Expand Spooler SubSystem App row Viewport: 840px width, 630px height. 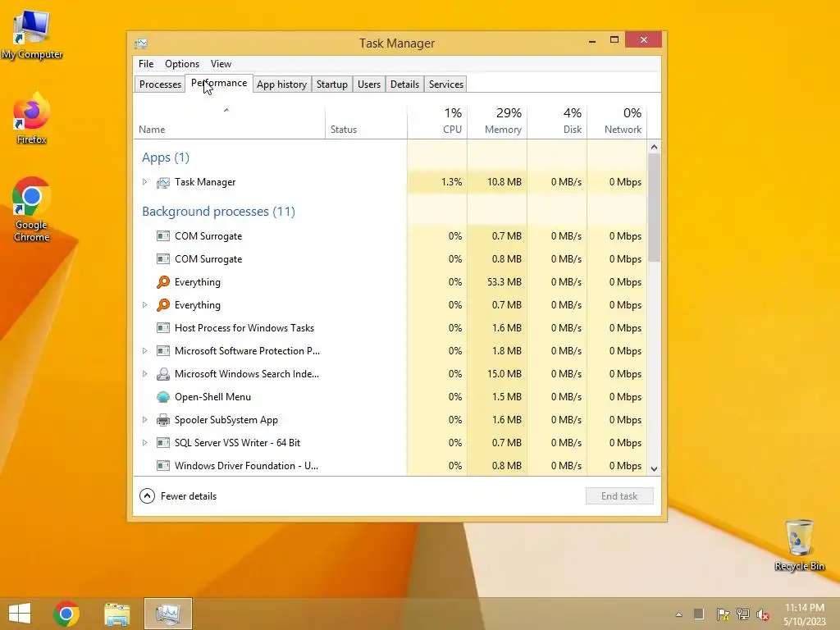(x=144, y=420)
